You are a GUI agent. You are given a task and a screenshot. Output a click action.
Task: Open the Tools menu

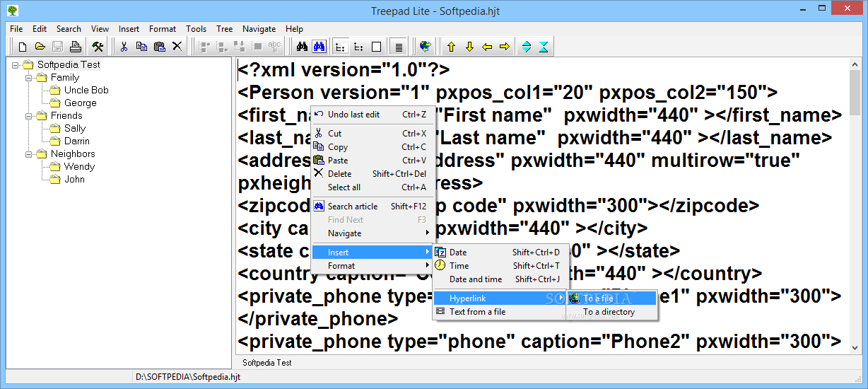(x=197, y=29)
